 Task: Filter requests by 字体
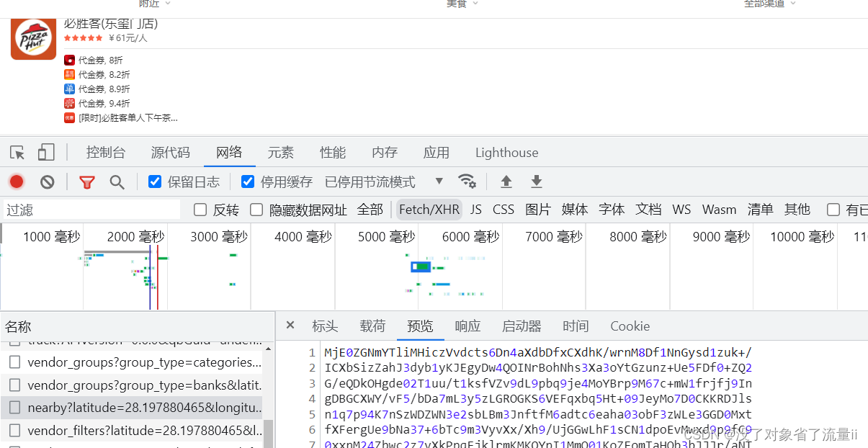tap(612, 210)
